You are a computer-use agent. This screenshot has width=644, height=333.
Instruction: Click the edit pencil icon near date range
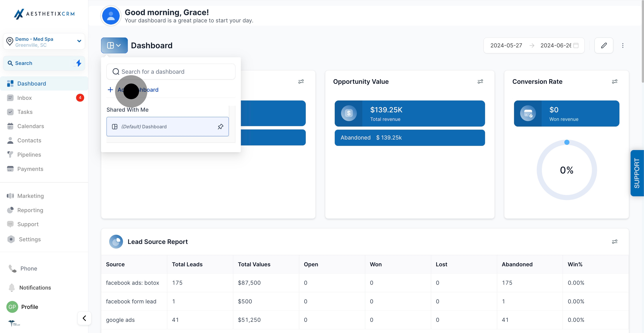coord(604,45)
